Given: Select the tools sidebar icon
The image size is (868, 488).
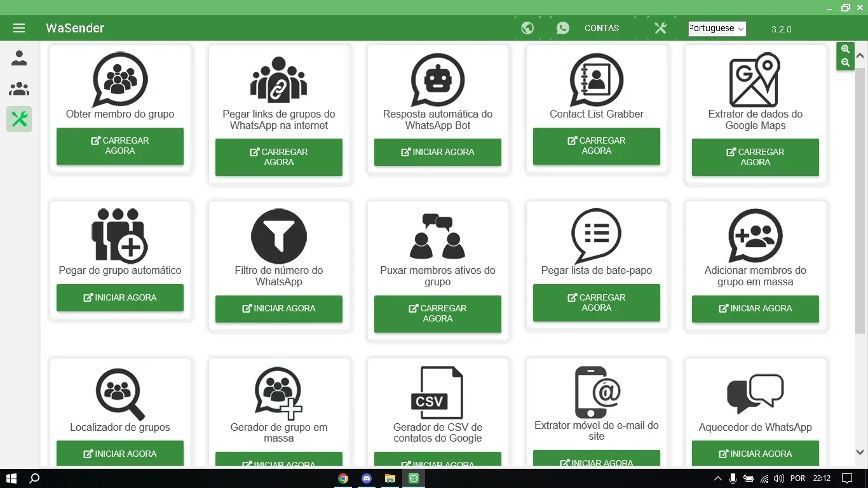Looking at the screenshot, I should tap(19, 119).
